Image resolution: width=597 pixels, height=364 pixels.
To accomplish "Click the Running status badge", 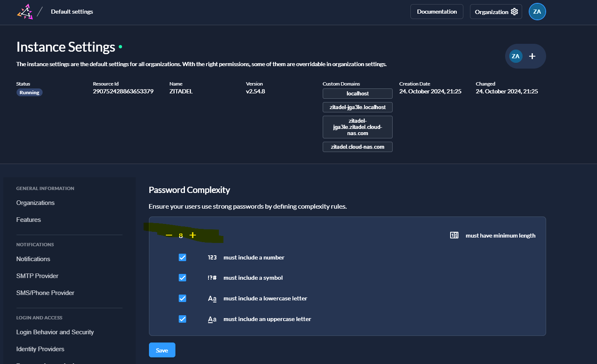I will click(x=29, y=93).
